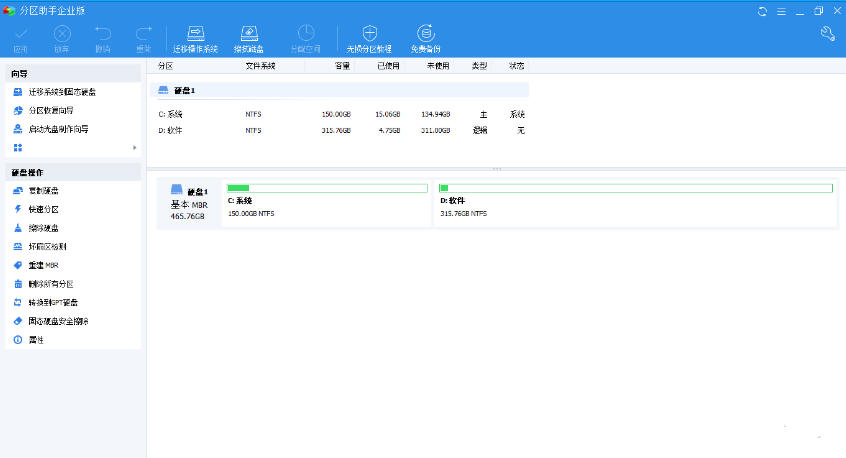Click the C: 系统 usage bar in disk map
Viewport: 846px width, 458px height.
click(x=327, y=188)
